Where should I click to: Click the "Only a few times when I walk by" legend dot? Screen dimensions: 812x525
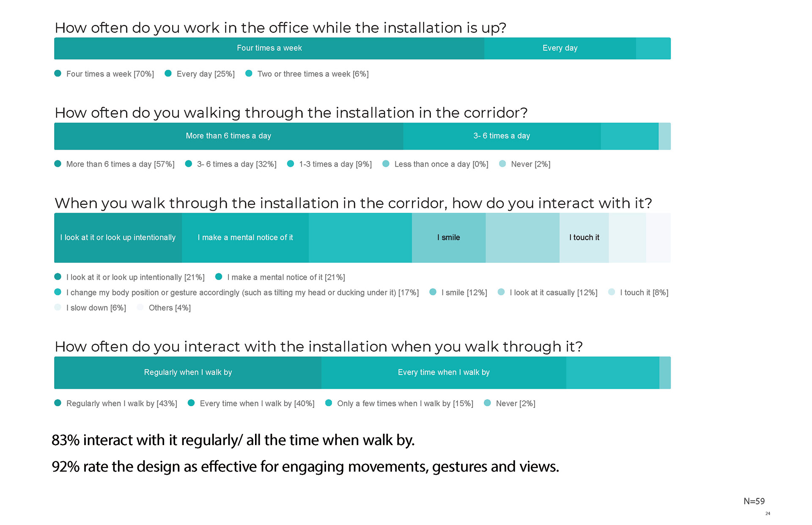point(329,403)
